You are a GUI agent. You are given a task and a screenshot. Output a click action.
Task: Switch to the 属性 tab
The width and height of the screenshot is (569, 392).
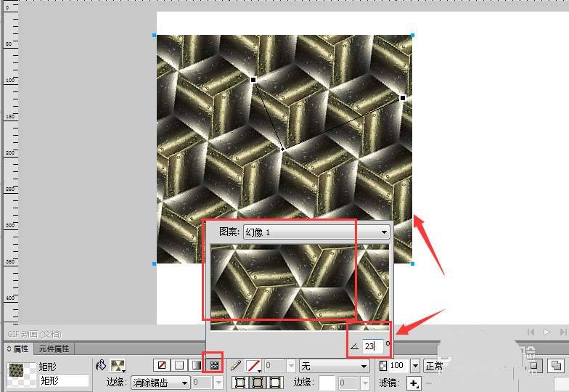pyautogui.click(x=17, y=349)
